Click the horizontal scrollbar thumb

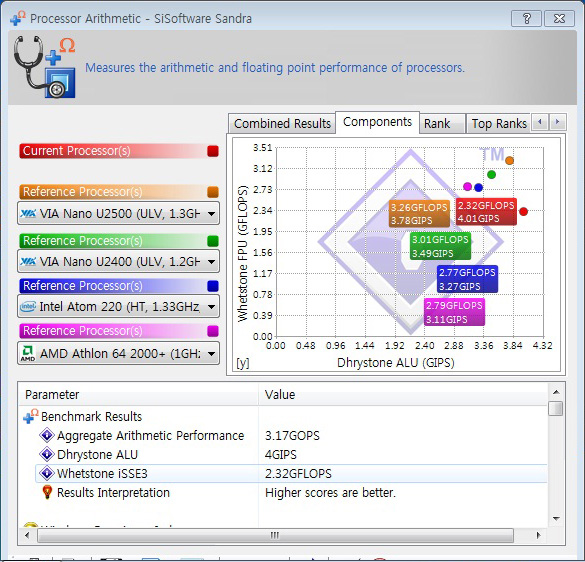(275, 536)
